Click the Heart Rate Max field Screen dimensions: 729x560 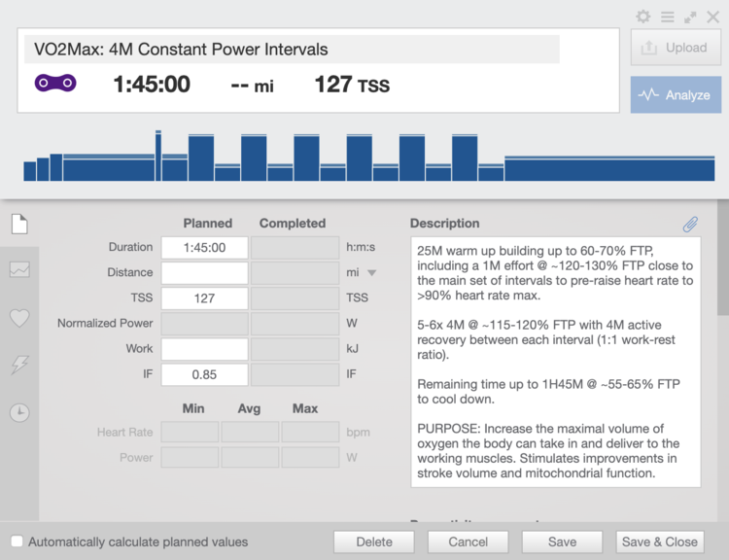310,432
